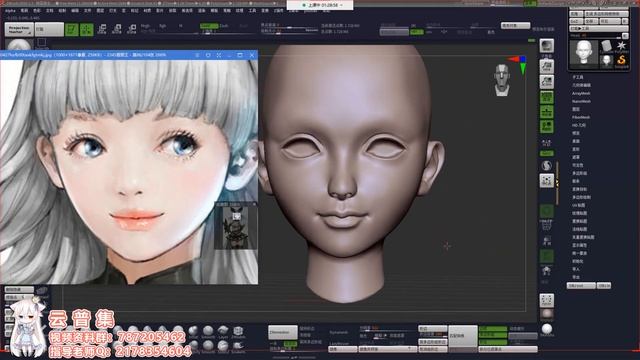
Task: Select the small head tool icon
Action: tap(607, 60)
